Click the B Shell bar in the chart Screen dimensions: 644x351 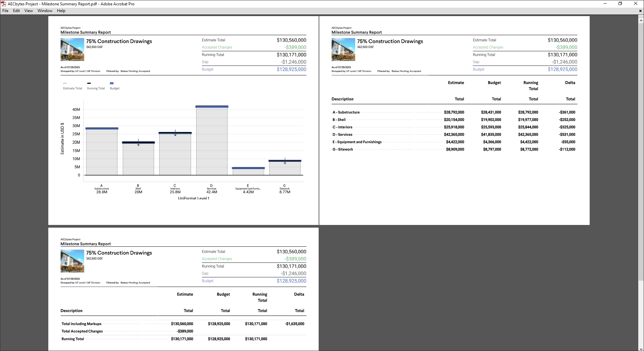pyautogui.click(x=138, y=159)
